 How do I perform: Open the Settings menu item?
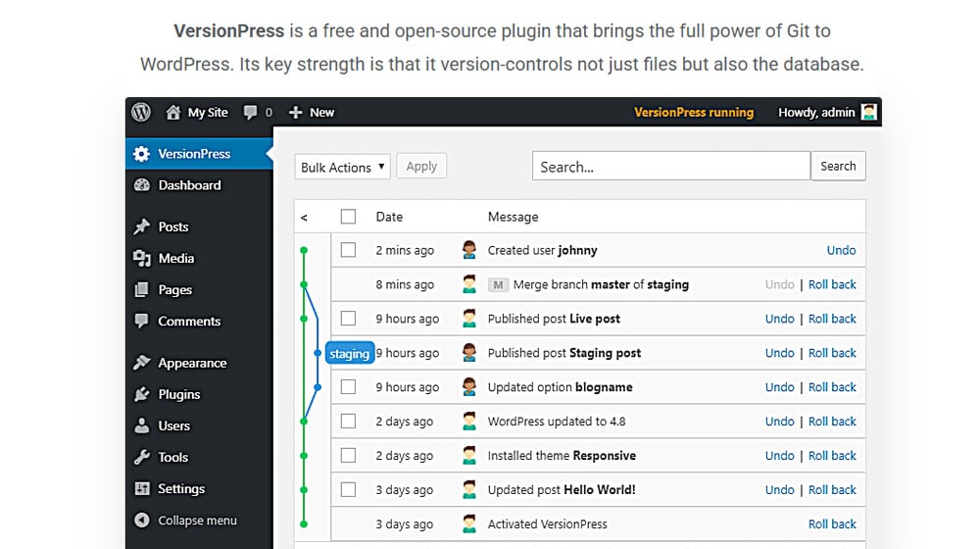click(x=181, y=489)
